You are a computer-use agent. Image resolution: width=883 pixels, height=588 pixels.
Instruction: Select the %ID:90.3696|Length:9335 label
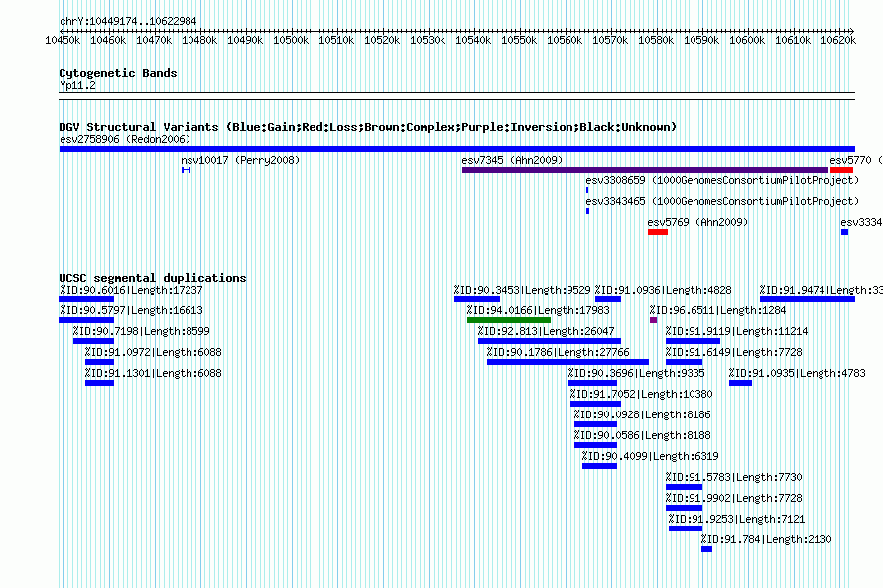636,373
